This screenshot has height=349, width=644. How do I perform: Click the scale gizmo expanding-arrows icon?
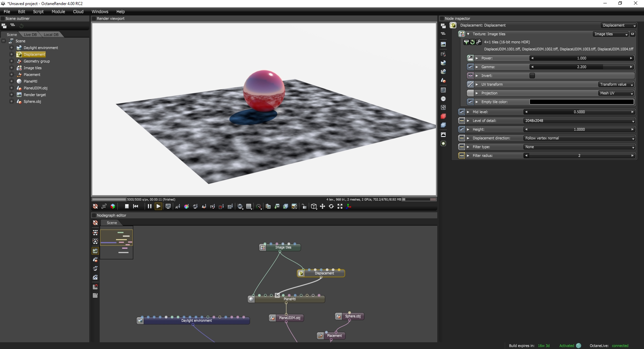coord(340,206)
